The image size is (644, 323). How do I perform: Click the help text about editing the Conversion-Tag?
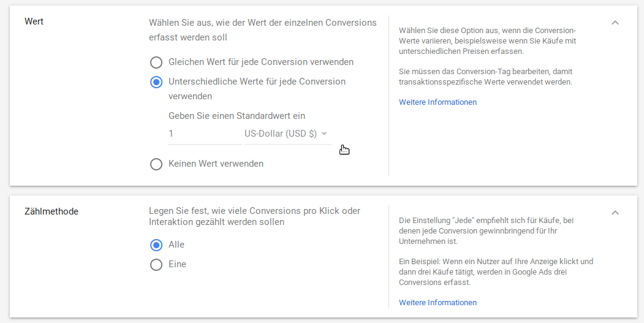tap(485, 77)
